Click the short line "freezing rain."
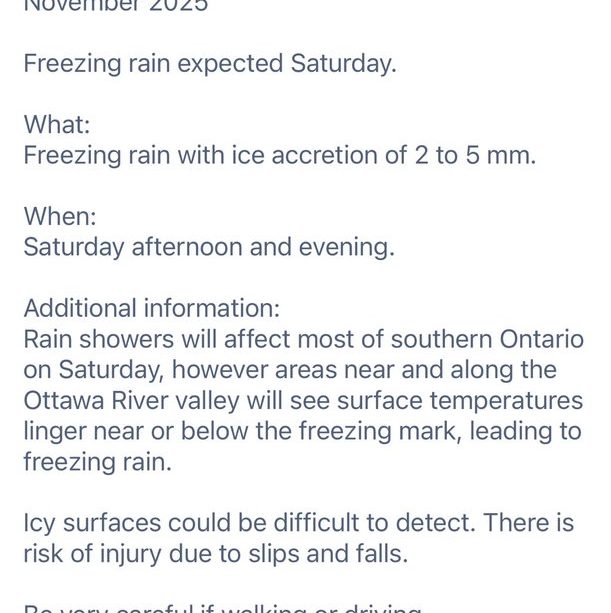Screen dimensions: 611x613 pyautogui.click(x=98, y=463)
